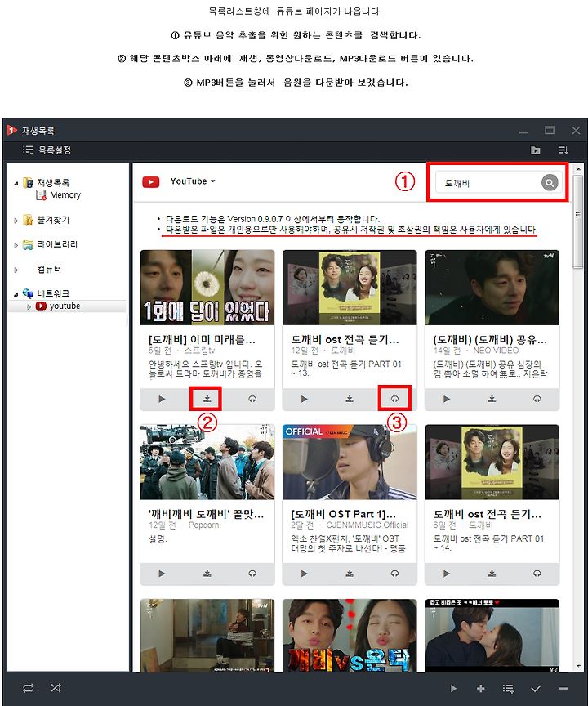Viewport: 588px width, 706px height.
Task: Click channel name 'Popcorn'
Action: [x=204, y=525]
